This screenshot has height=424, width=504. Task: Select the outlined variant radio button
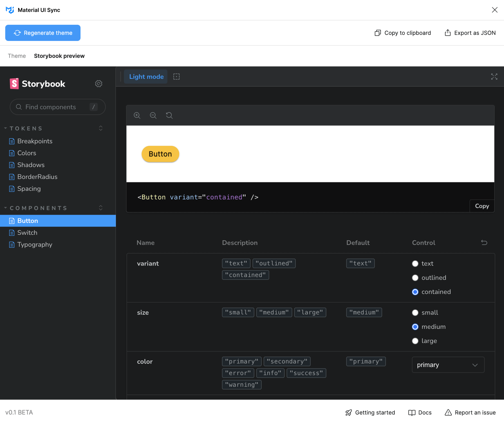click(x=415, y=278)
